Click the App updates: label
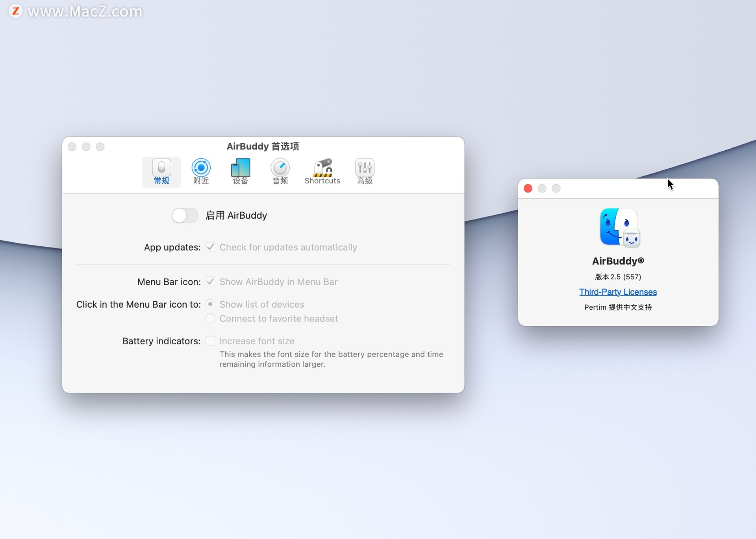Image resolution: width=756 pixels, height=539 pixels. click(x=172, y=247)
